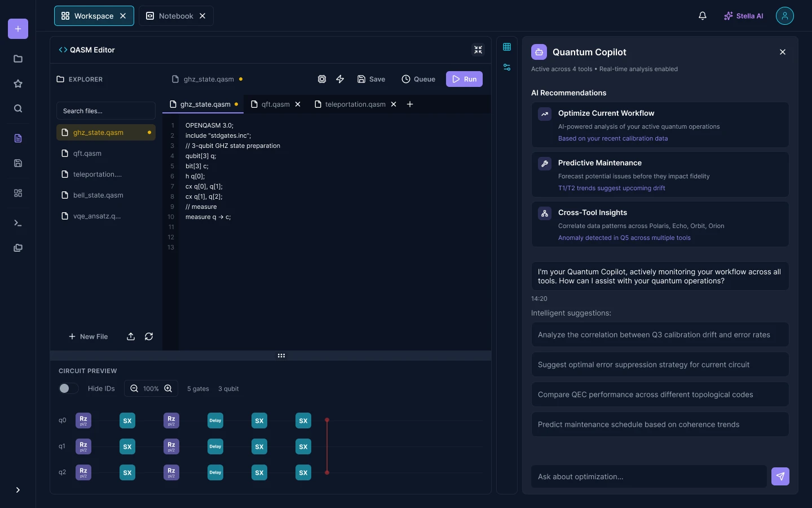Click the upload file icon in explorer
The image size is (812, 508).
tap(131, 336)
